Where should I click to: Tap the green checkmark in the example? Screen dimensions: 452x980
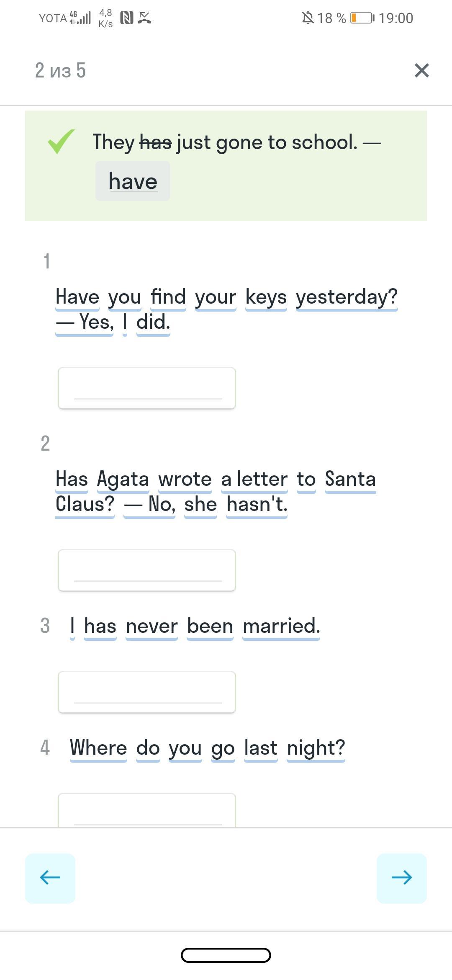(61, 142)
